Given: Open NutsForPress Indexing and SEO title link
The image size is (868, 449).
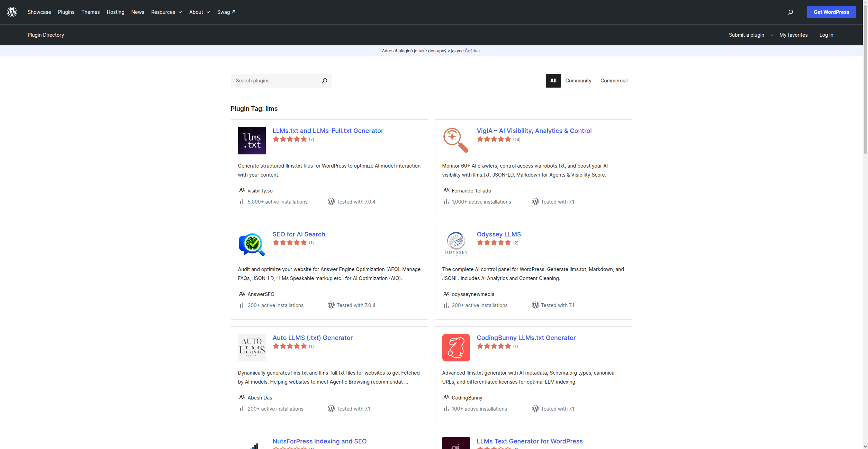Looking at the screenshot, I should click(x=319, y=441).
